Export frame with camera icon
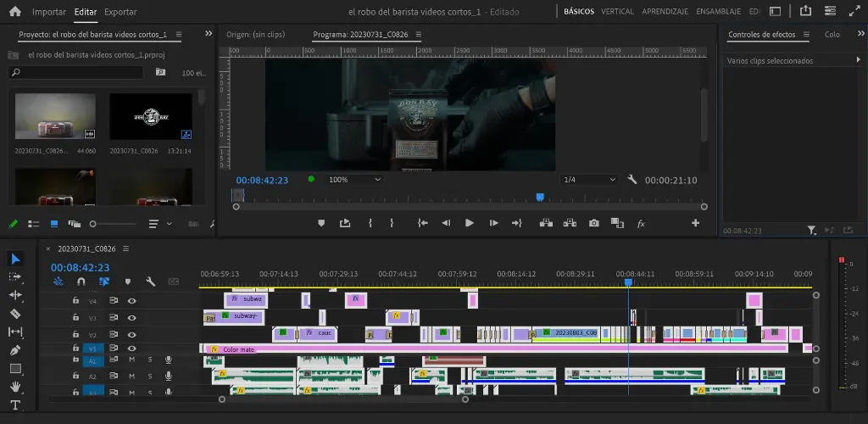The image size is (868, 424). pos(594,223)
